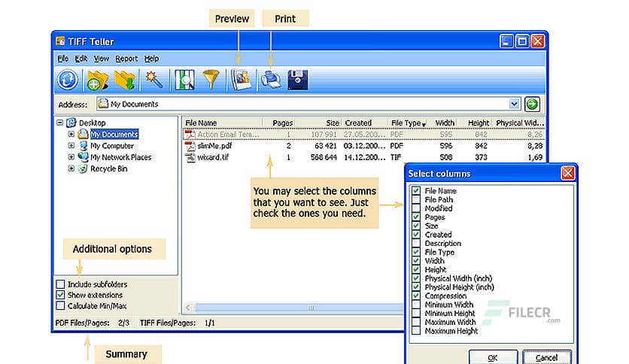Enable Calculate Min/Max checkbox

[x=61, y=306]
